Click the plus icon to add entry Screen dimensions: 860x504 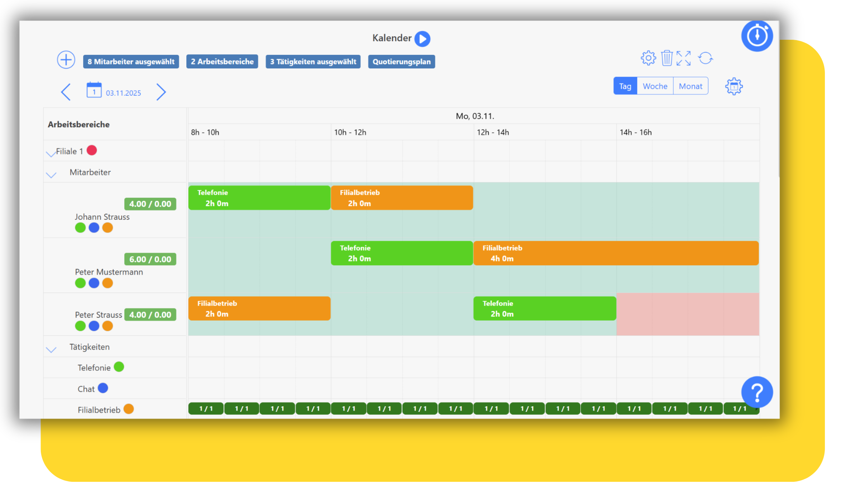point(66,60)
